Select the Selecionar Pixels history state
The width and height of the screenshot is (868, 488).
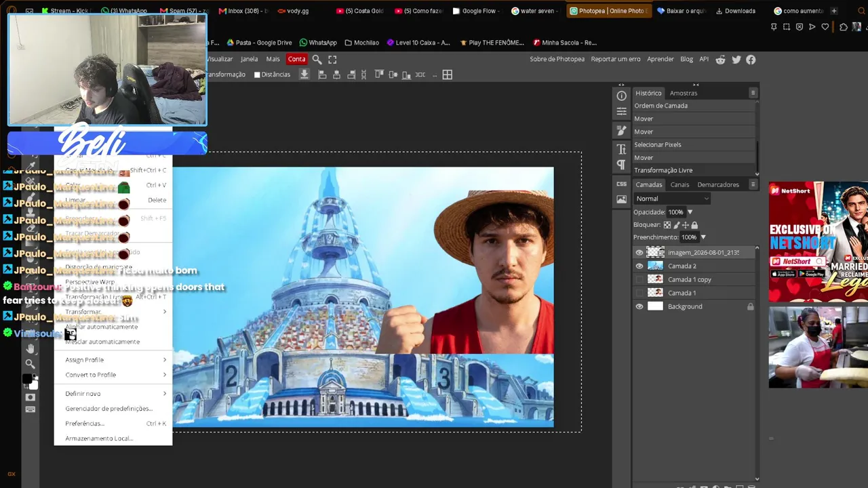point(694,144)
